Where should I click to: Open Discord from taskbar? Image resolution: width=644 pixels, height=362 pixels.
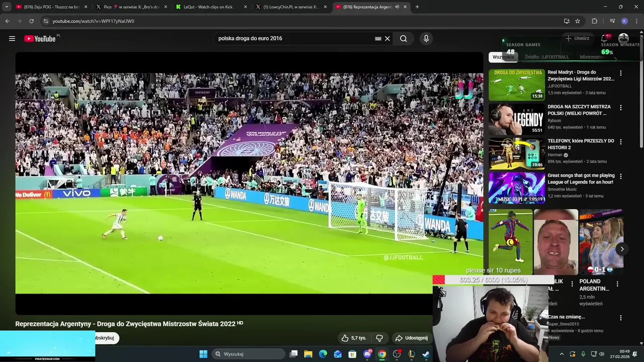(x=367, y=354)
